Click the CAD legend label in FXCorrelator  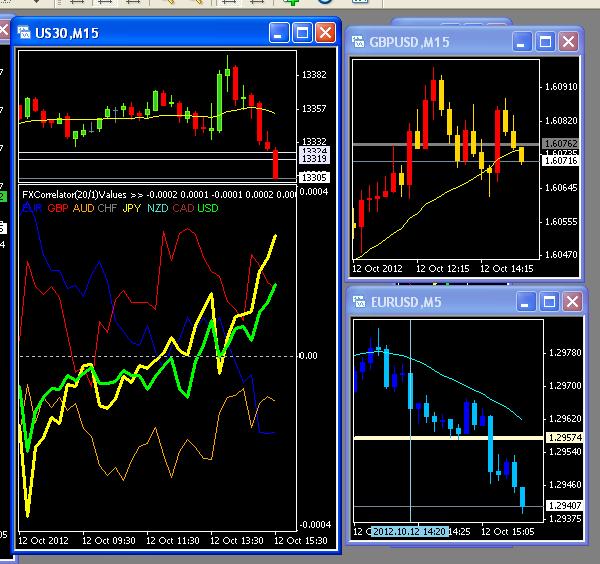[x=183, y=208]
